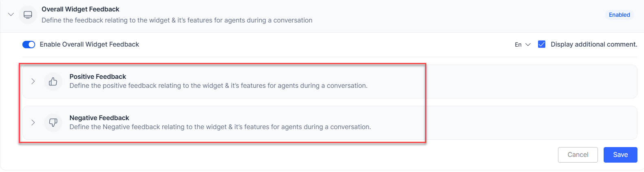Click the thumbs-down Negative Feedback icon
Screen dimensions: 644x172
click(x=53, y=123)
